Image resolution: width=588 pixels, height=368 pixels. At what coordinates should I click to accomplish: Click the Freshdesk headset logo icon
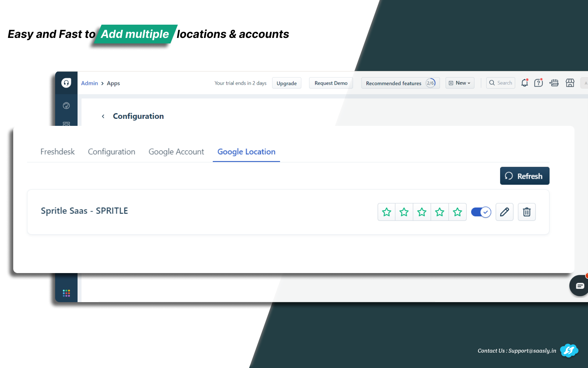pos(66,83)
